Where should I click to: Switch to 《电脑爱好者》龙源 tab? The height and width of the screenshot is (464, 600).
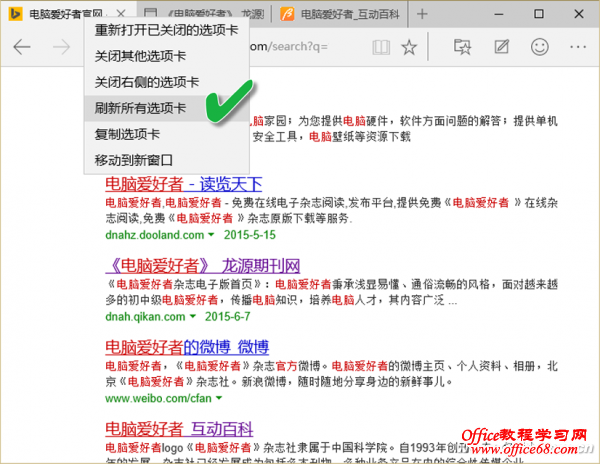204,14
